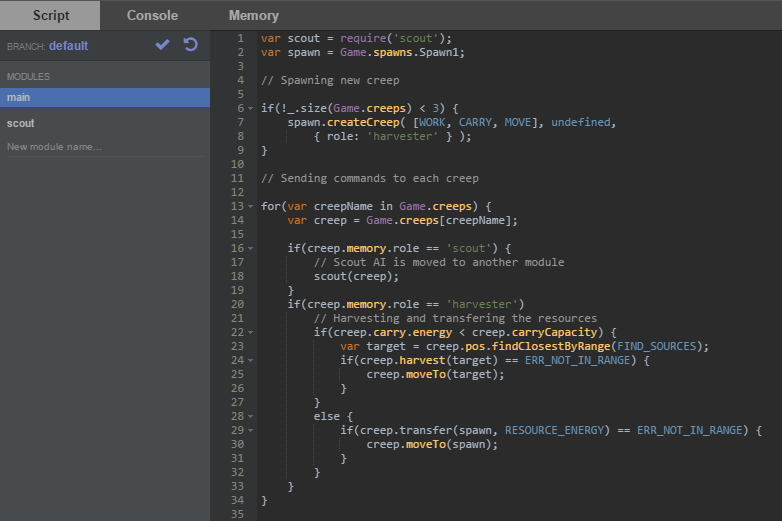Screen dimensions: 782x521
Task: Place cursor on 'Sending commands to each creep' comment
Action: click(x=370, y=178)
